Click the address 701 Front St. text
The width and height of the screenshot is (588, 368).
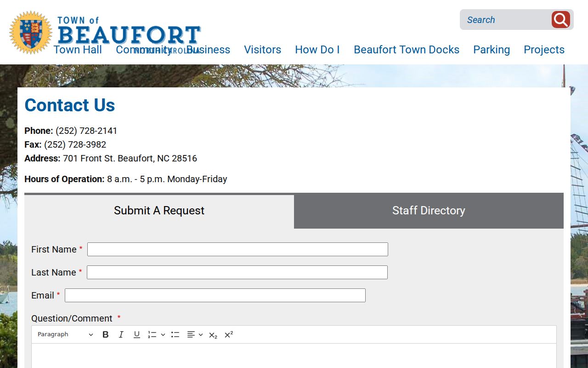(x=130, y=158)
